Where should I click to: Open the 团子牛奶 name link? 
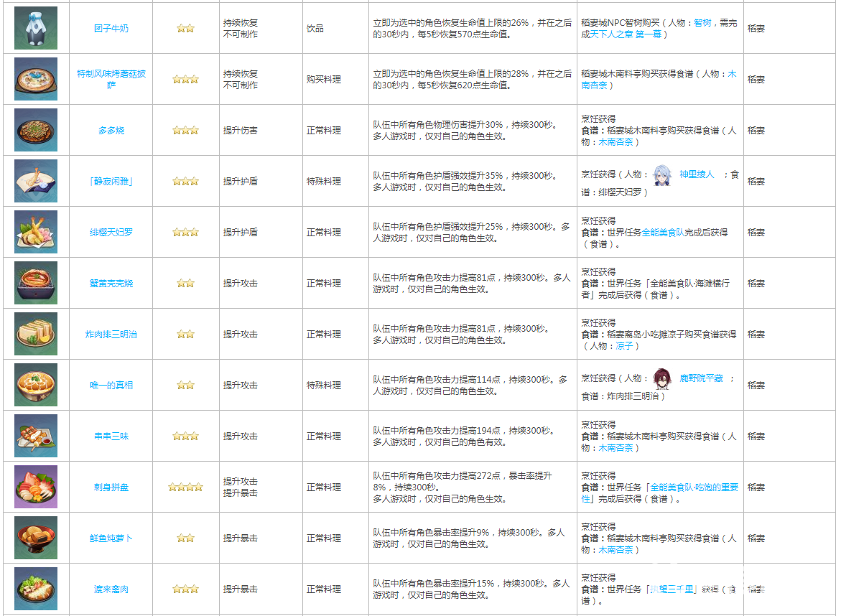click(111, 29)
